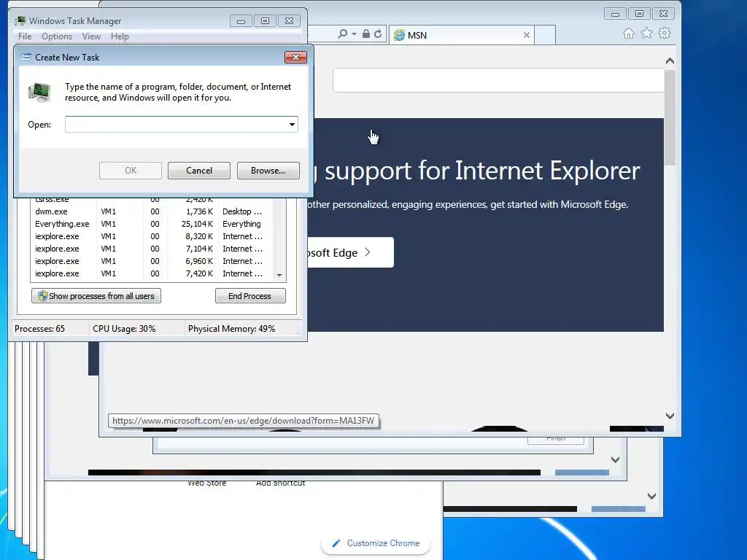747x560 pixels.
Task: Click the Browse... button
Action: click(268, 171)
